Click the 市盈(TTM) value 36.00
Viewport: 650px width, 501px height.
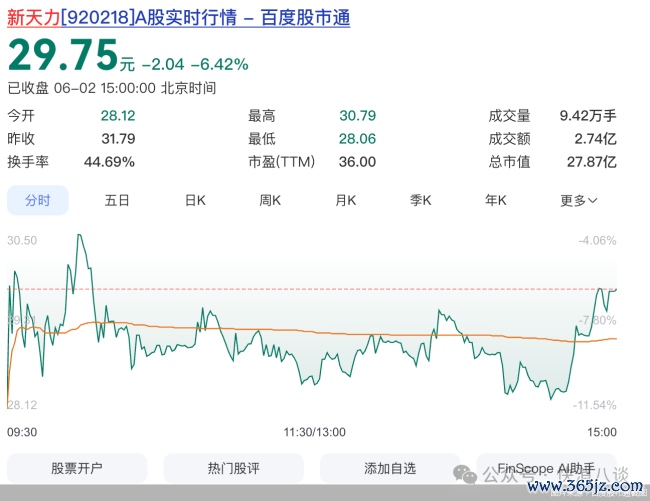[357, 162]
